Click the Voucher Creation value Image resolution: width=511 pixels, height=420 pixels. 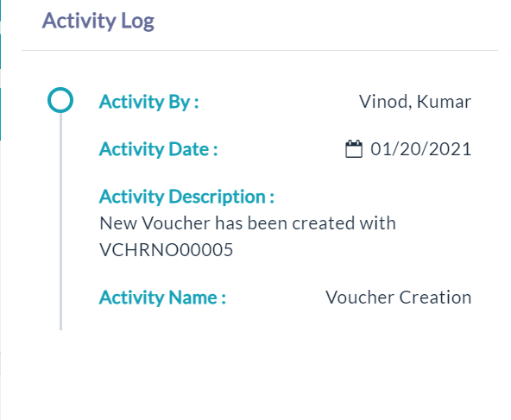pyautogui.click(x=398, y=298)
